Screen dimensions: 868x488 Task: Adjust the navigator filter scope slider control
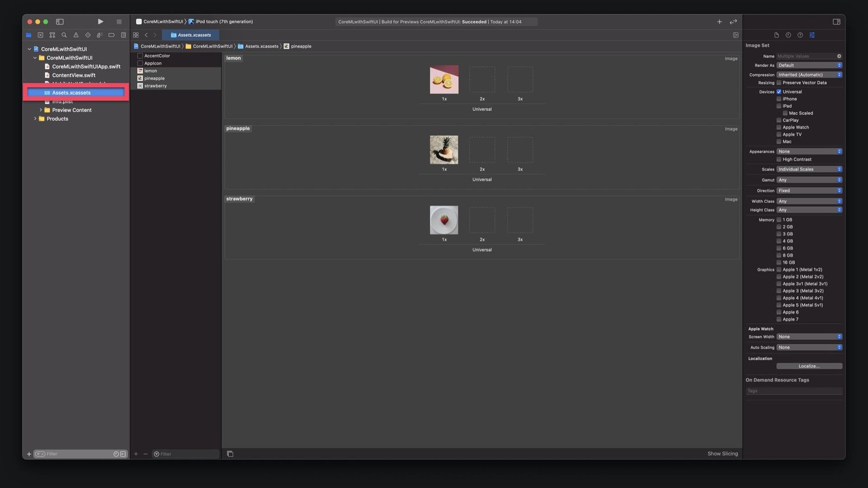[x=40, y=454]
